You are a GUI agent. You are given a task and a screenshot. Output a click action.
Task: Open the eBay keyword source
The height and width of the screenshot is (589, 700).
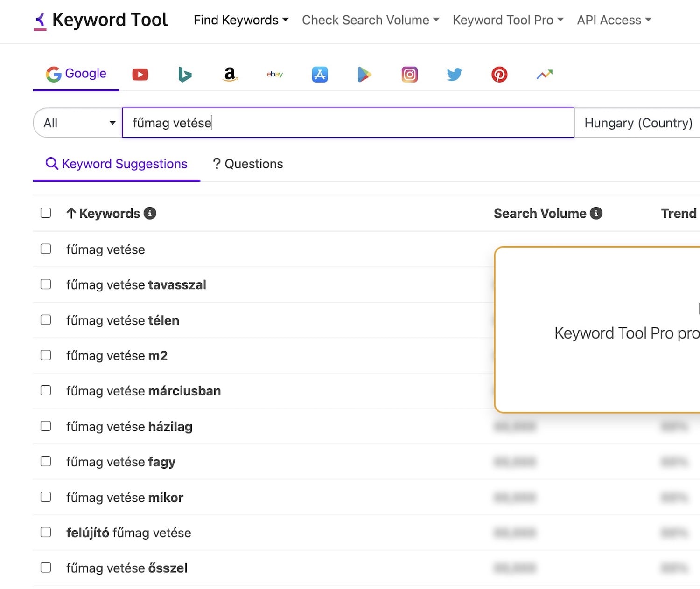point(275,75)
